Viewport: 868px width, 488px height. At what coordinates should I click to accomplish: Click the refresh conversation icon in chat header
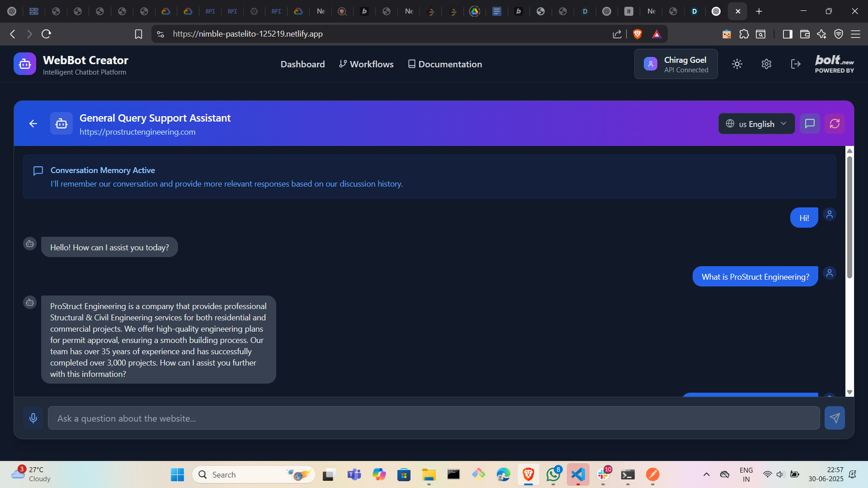coord(835,123)
